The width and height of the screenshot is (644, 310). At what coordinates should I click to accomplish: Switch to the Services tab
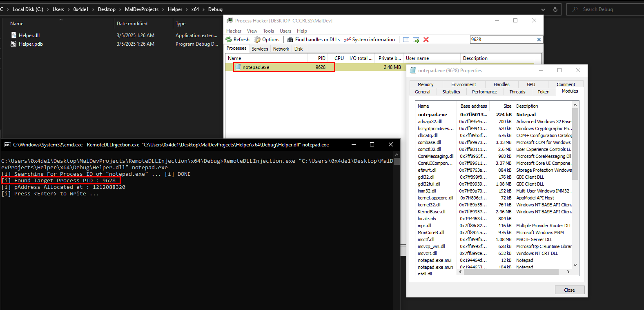[x=260, y=49]
